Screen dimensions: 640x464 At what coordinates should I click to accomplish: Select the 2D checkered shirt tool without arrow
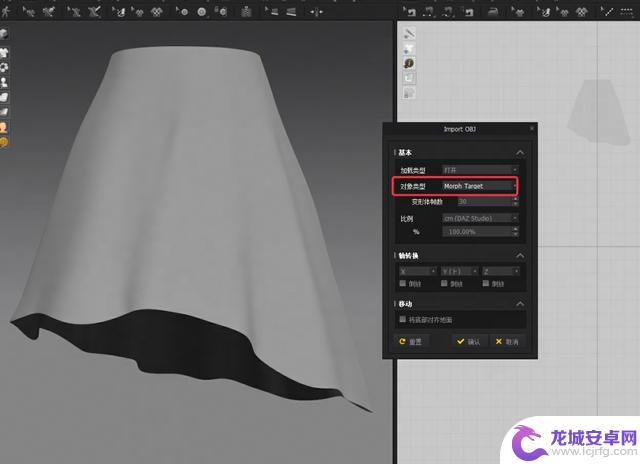tap(582, 12)
